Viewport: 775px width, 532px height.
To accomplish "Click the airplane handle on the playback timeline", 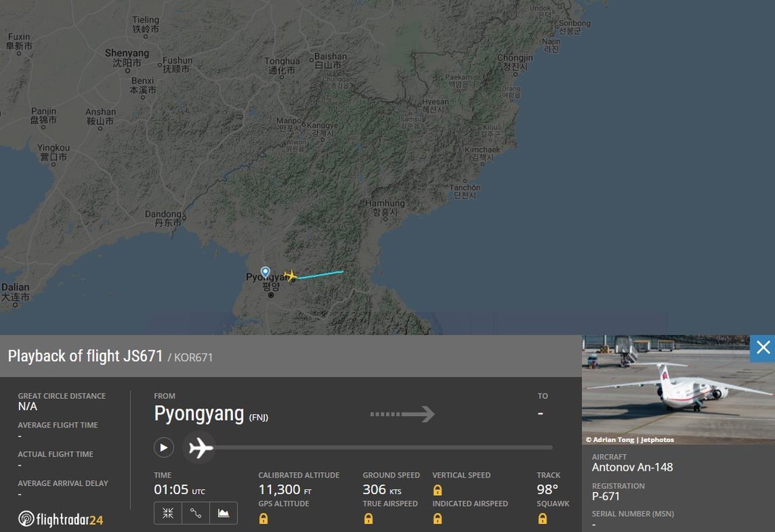I will pyautogui.click(x=200, y=447).
